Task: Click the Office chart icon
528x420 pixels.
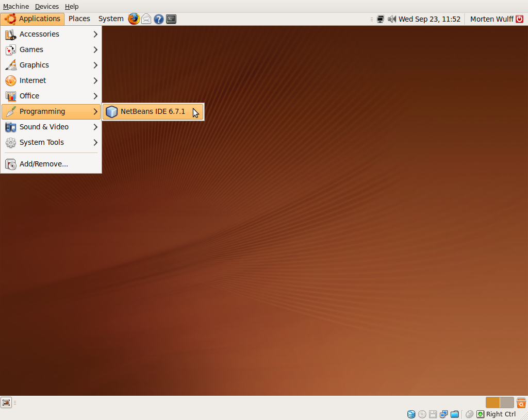Action: coord(11,96)
